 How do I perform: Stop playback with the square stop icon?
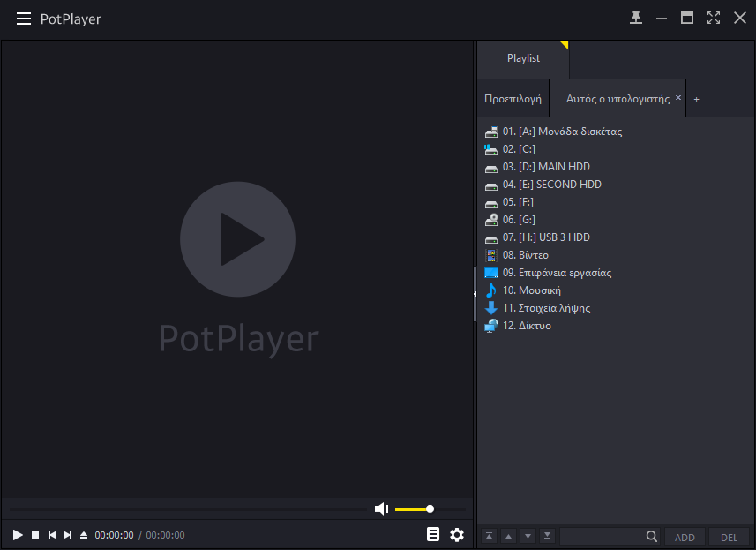[35, 535]
